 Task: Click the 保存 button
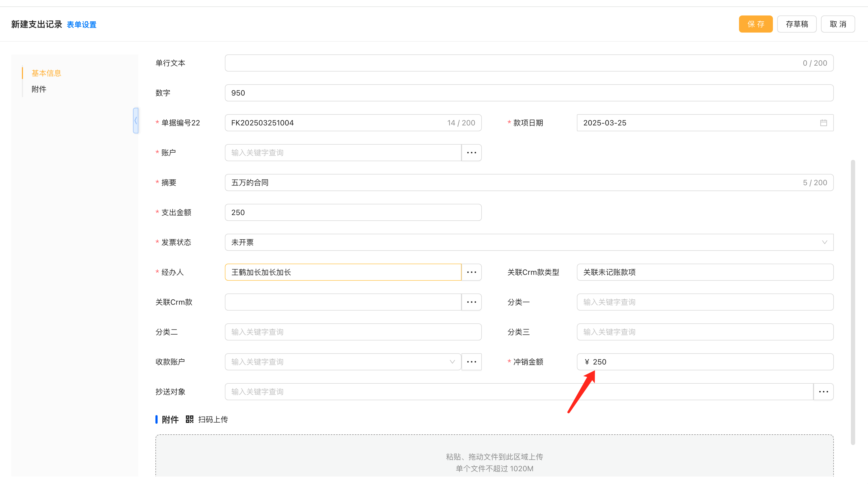point(756,24)
